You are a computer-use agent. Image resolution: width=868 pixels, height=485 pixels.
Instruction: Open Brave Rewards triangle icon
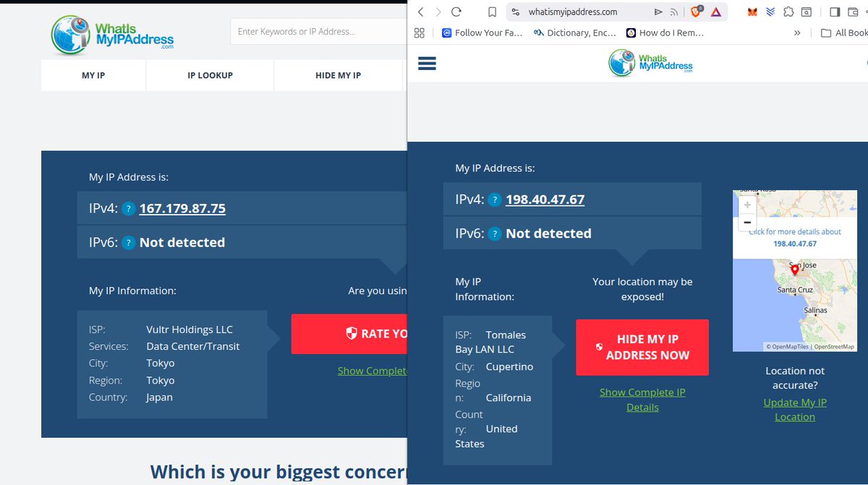click(715, 12)
